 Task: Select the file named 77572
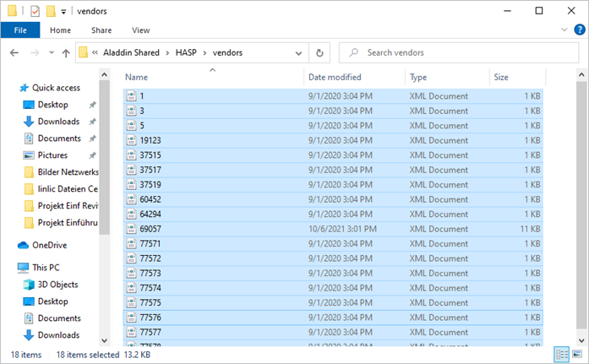pos(333,258)
